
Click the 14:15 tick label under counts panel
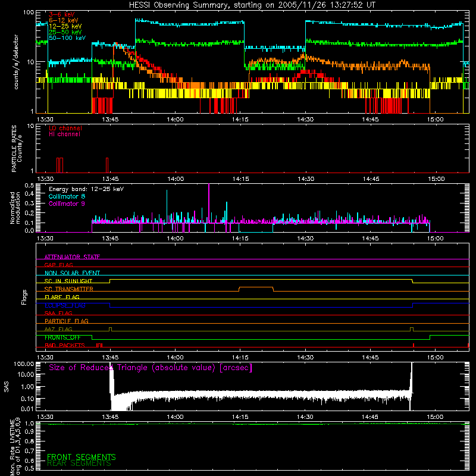pyautogui.click(x=240, y=120)
